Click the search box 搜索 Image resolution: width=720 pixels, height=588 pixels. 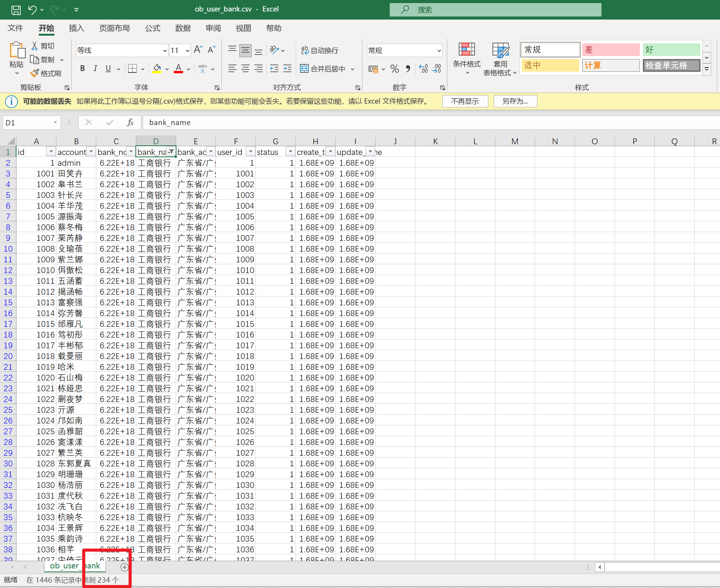pyautogui.click(x=495, y=10)
